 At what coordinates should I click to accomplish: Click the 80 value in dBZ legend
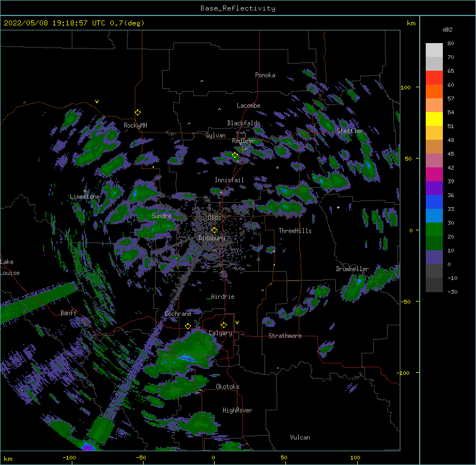tap(451, 44)
